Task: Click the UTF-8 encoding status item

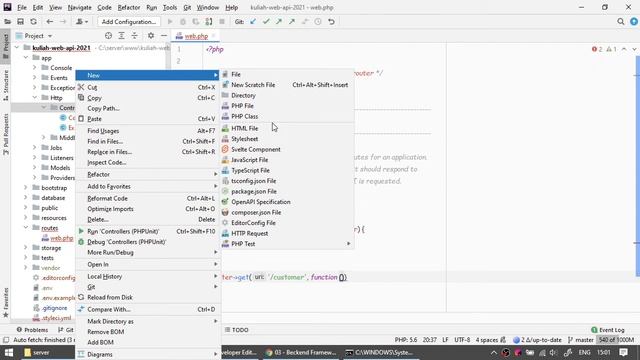Action: [x=462, y=340]
